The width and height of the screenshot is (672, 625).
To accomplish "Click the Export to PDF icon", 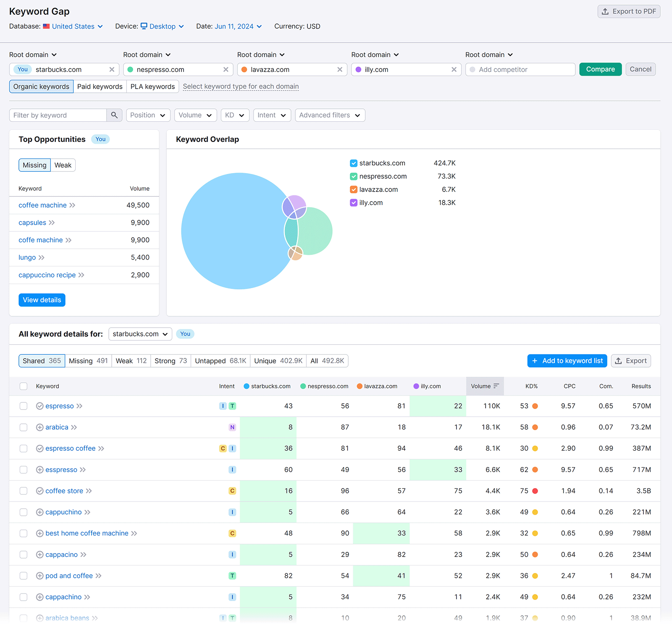I will click(606, 11).
